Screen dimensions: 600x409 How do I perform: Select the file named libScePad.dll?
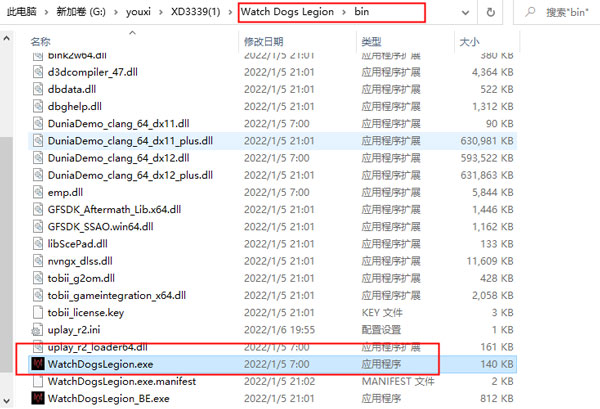coord(78,244)
